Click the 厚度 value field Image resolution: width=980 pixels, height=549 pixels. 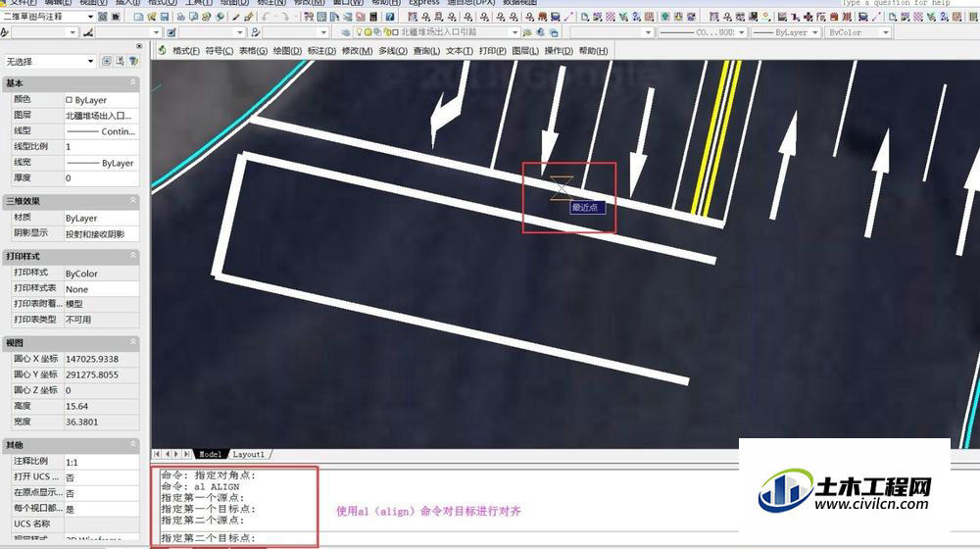point(101,178)
